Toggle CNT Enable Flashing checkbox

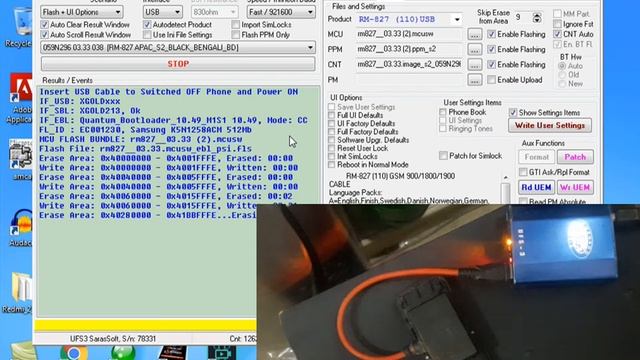pos(491,64)
